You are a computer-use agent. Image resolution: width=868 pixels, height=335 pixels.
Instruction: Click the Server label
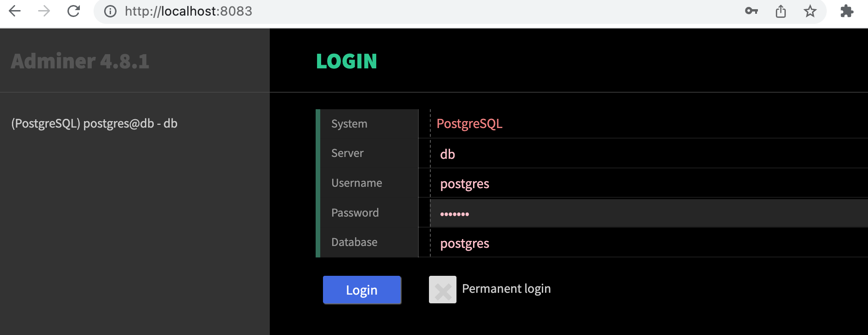click(347, 153)
